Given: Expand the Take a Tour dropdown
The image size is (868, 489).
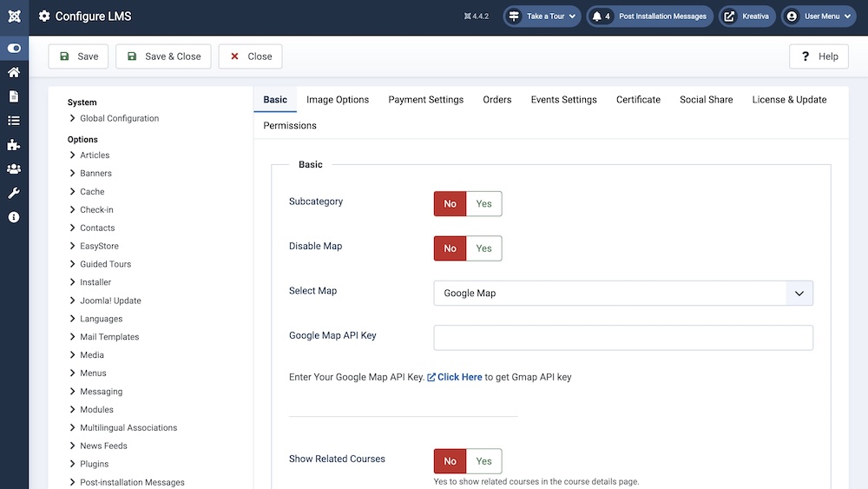Looking at the screenshot, I should (542, 17).
